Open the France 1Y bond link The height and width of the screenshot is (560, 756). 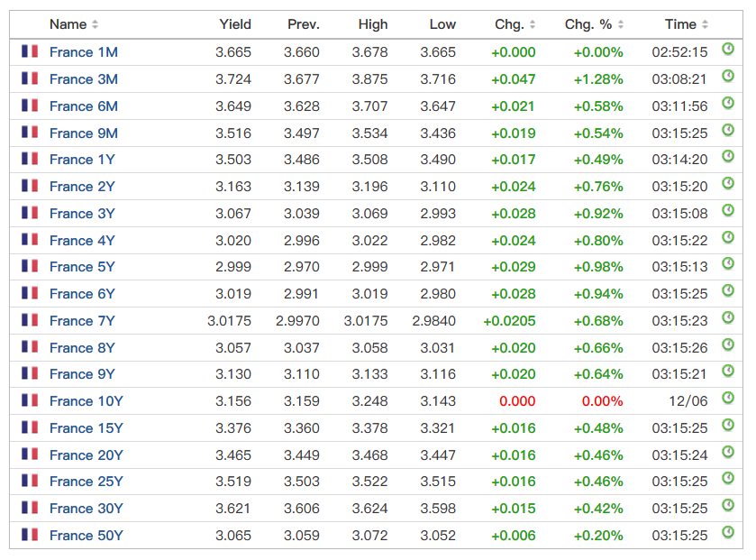click(x=82, y=160)
